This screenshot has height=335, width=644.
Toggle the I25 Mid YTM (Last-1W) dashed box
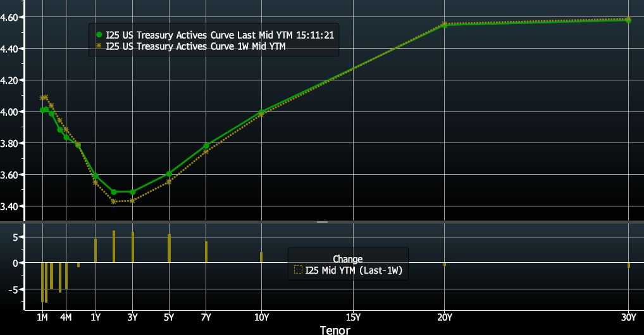pyautogui.click(x=299, y=270)
